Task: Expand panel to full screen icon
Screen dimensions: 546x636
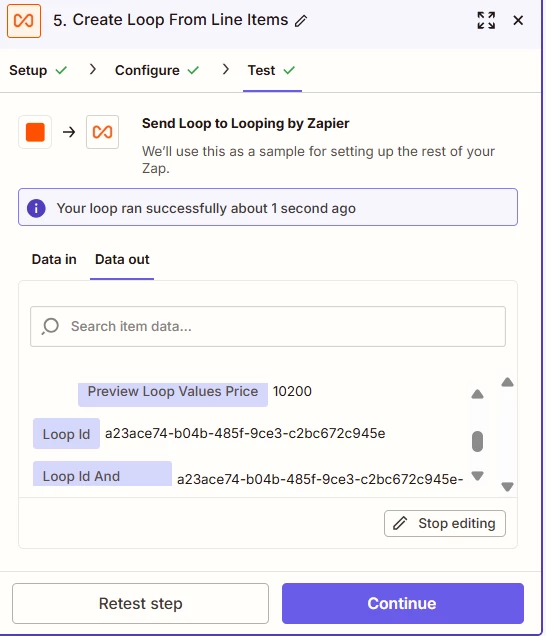Action: (486, 20)
